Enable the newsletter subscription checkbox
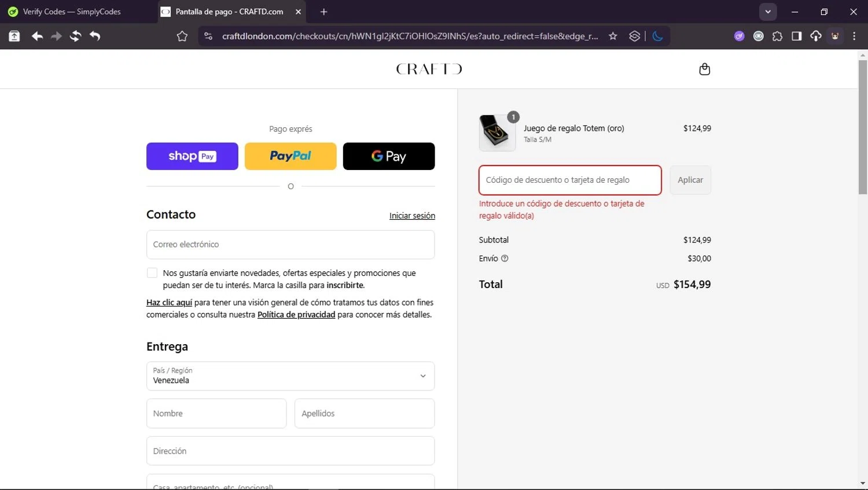The width and height of the screenshot is (868, 490). point(152,273)
